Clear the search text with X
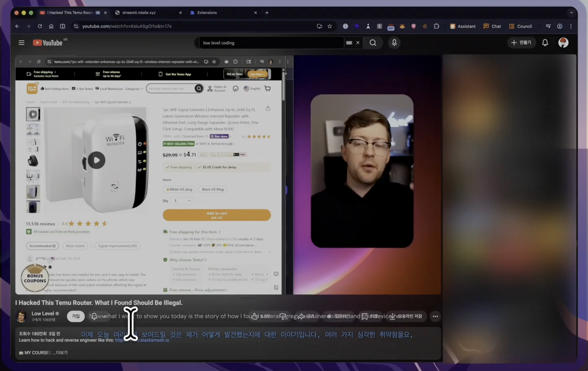 [358, 43]
